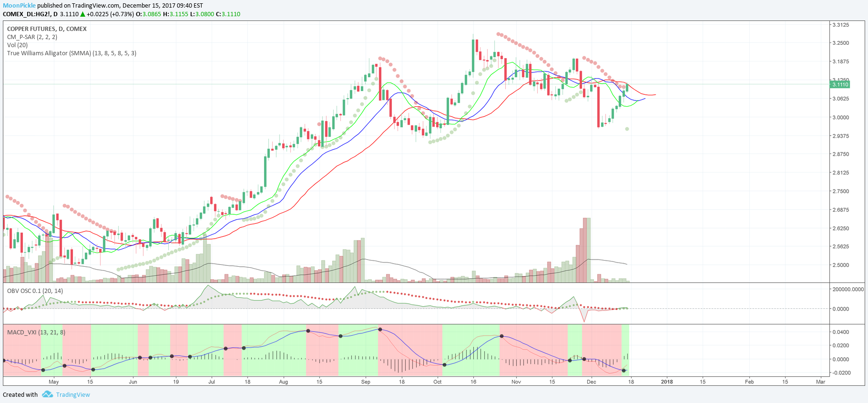Click the Feb date label on time axis
Screen dimensions: 868x403
click(x=749, y=382)
